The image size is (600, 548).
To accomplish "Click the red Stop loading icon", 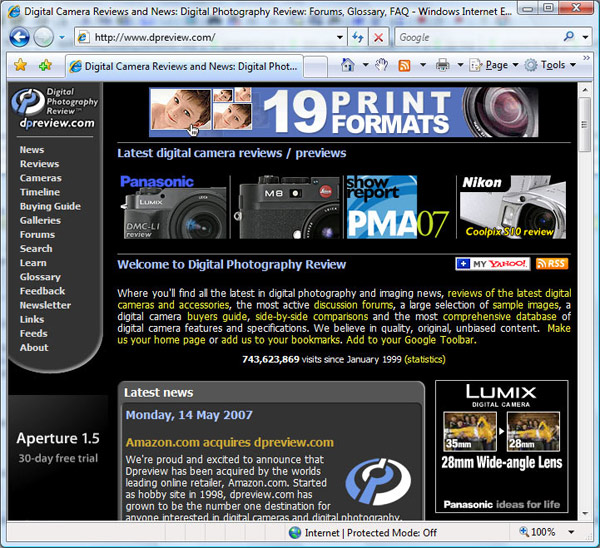I will click(378, 38).
